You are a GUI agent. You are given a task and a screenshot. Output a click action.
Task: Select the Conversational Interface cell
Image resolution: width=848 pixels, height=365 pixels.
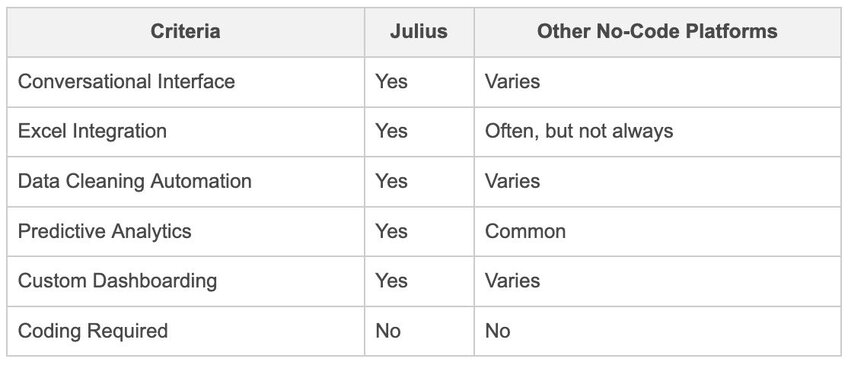[x=186, y=82]
